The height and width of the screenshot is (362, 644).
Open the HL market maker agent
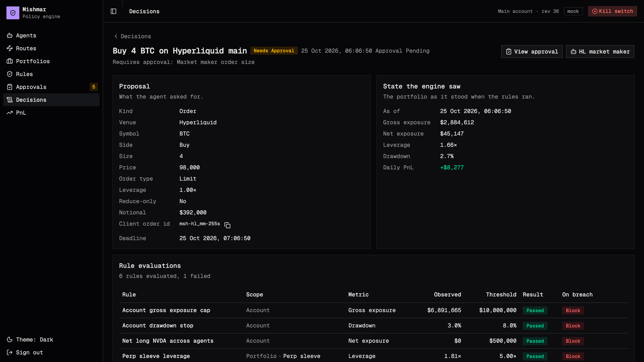pos(600,51)
